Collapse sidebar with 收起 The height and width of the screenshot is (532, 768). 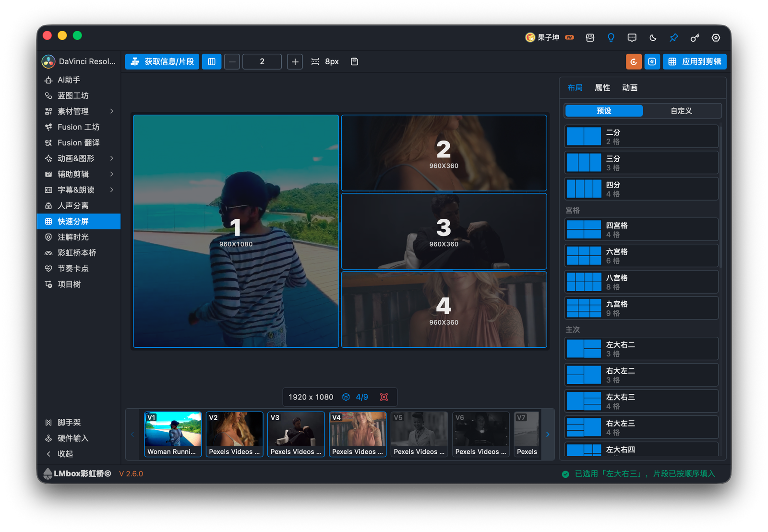tap(79, 454)
